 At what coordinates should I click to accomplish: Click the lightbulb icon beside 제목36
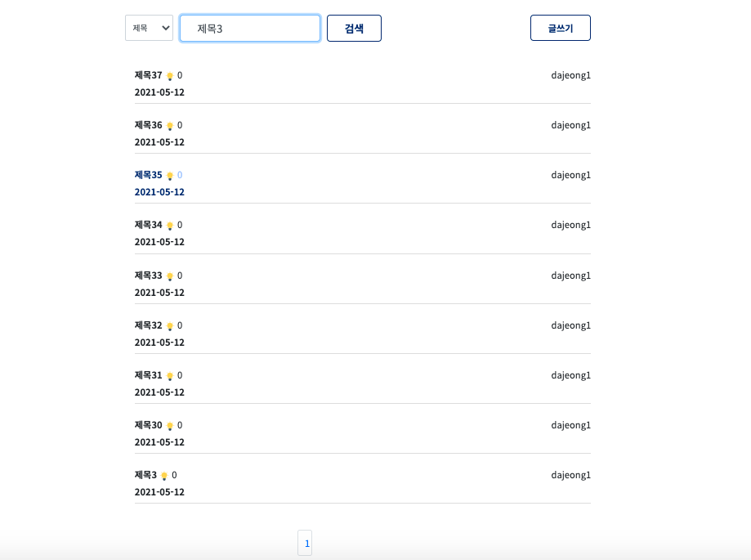click(169, 125)
